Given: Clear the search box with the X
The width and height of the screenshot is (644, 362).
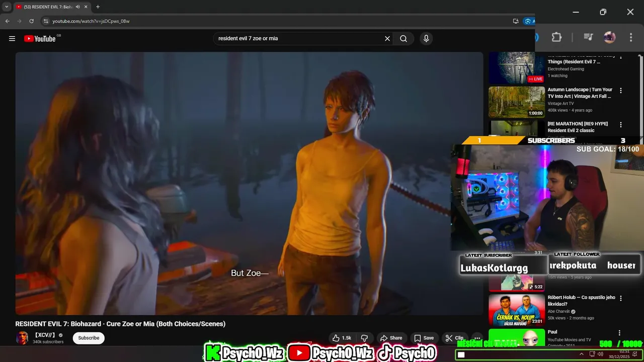Looking at the screenshot, I should coord(387,39).
